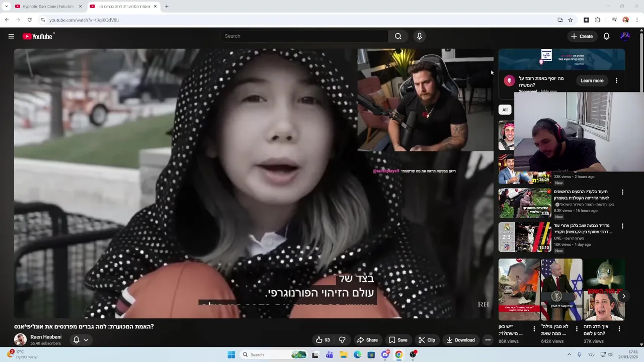The height and width of the screenshot is (362, 644).
Task: Open Chrome three-dot menu
Action: click(x=637, y=20)
